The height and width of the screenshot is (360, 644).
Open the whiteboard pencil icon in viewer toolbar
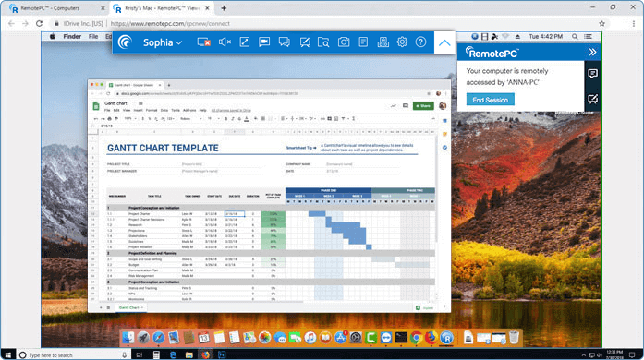(304, 42)
